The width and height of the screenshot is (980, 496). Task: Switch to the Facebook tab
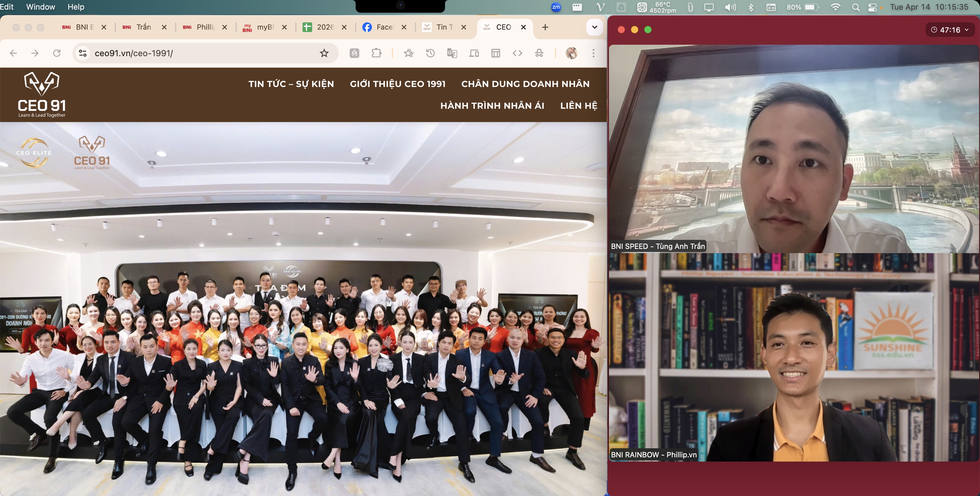(x=383, y=27)
